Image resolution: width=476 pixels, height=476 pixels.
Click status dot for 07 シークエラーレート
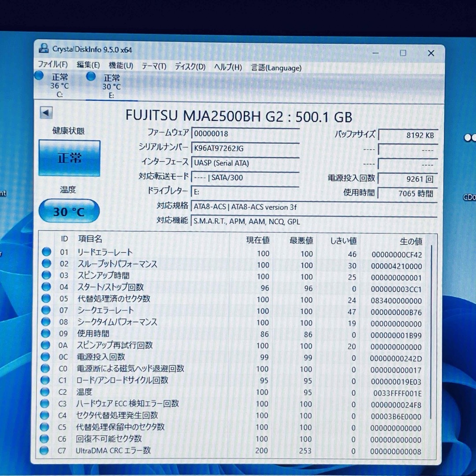pyautogui.click(x=46, y=310)
